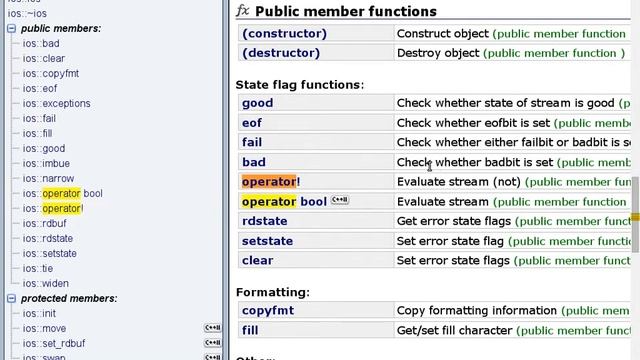Open the eof function link in the table
The image size is (640, 360).
click(251, 123)
